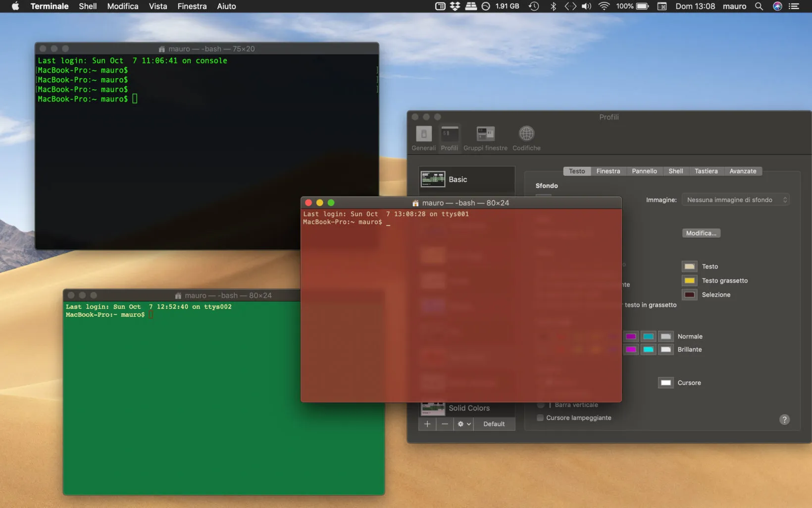Open the Vista menu

158,6
